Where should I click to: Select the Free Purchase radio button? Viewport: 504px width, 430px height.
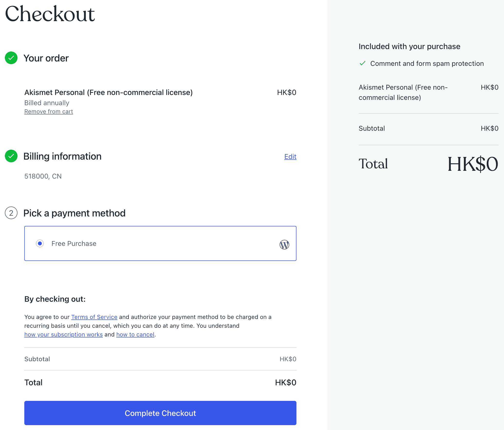click(x=40, y=243)
